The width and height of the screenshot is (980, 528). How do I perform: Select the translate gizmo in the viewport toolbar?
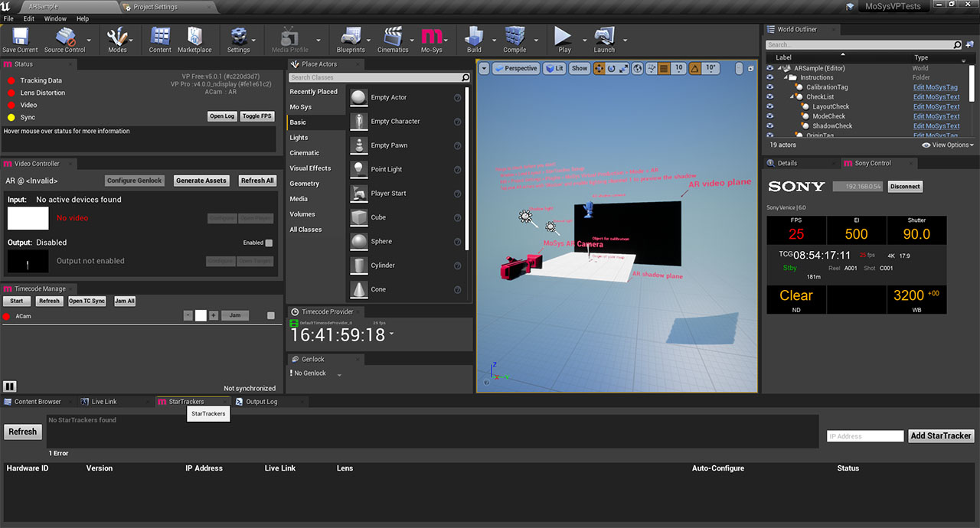[x=599, y=68]
